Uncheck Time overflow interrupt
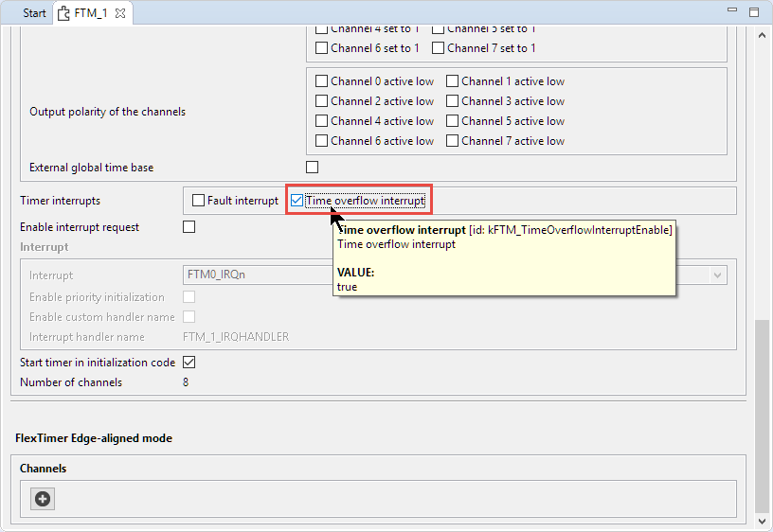The height and width of the screenshot is (532, 773). (297, 201)
